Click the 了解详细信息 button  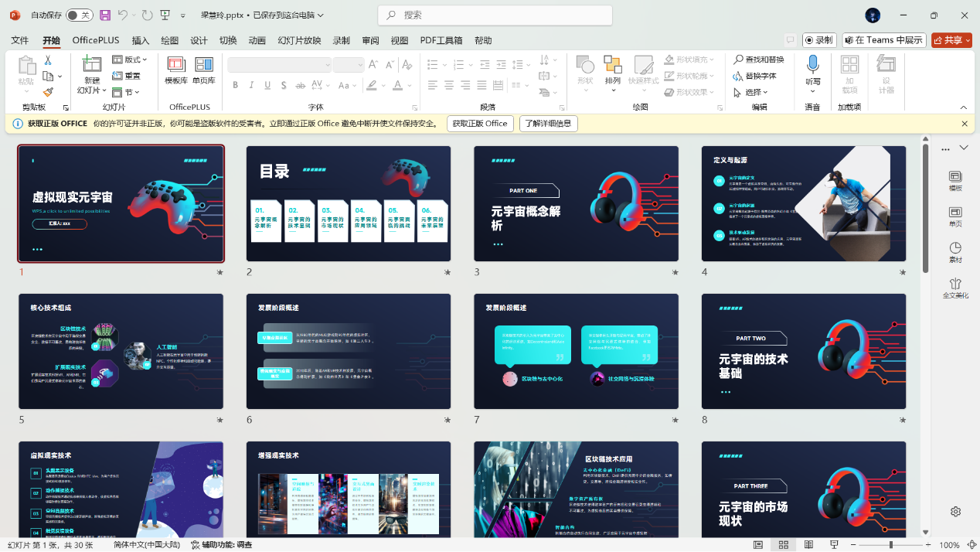[549, 124]
